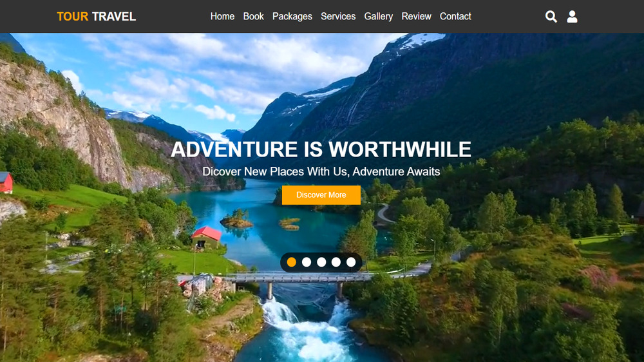Viewport: 644px width, 362px height.
Task: Click the user account profile icon
Action: [x=572, y=17]
